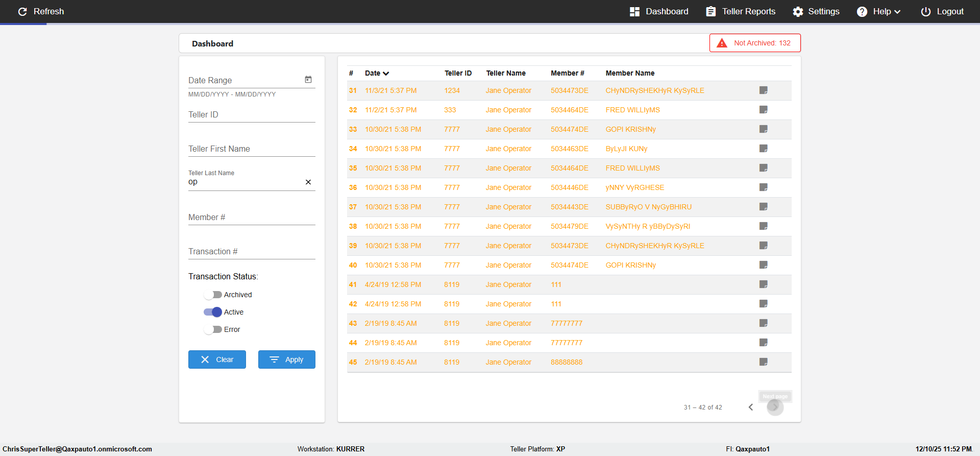Click the Member Name column header
The width and height of the screenshot is (980, 456).
[x=630, y=73]
